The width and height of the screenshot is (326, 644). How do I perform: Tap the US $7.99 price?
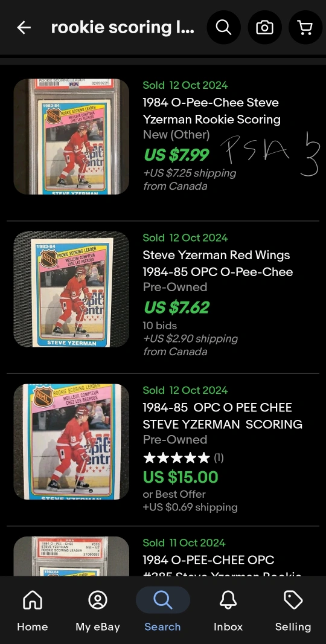176,155
